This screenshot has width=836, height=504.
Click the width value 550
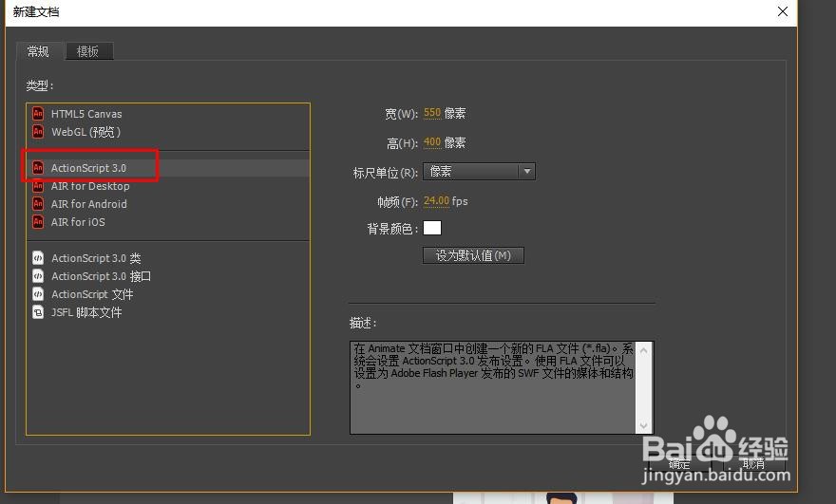[x=432, y=113]
